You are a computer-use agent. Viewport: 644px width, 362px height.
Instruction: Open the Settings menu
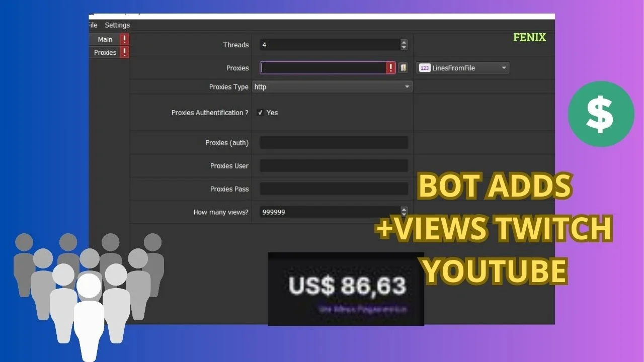click(117, 25)
